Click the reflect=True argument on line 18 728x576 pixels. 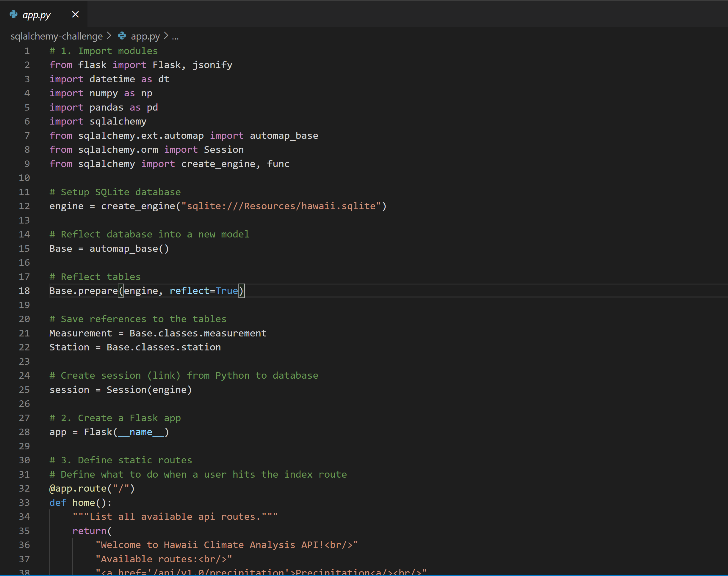point(203,291)
